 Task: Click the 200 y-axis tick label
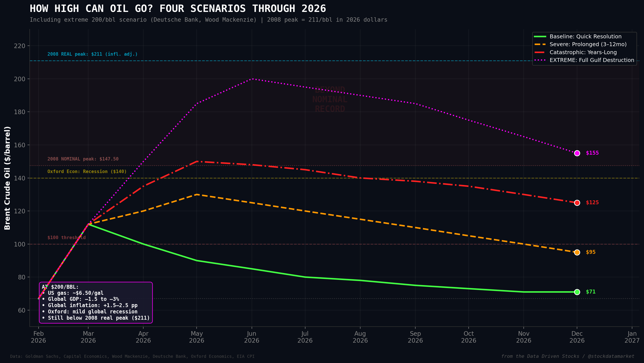pyautogui.click(x=20, y=79)
